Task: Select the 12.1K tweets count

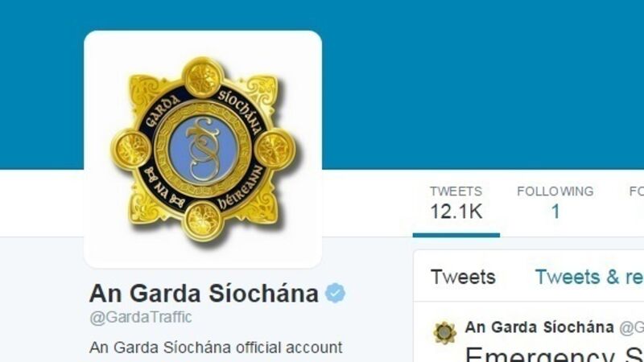Action: pyautogui.click(x=456, y=212)
